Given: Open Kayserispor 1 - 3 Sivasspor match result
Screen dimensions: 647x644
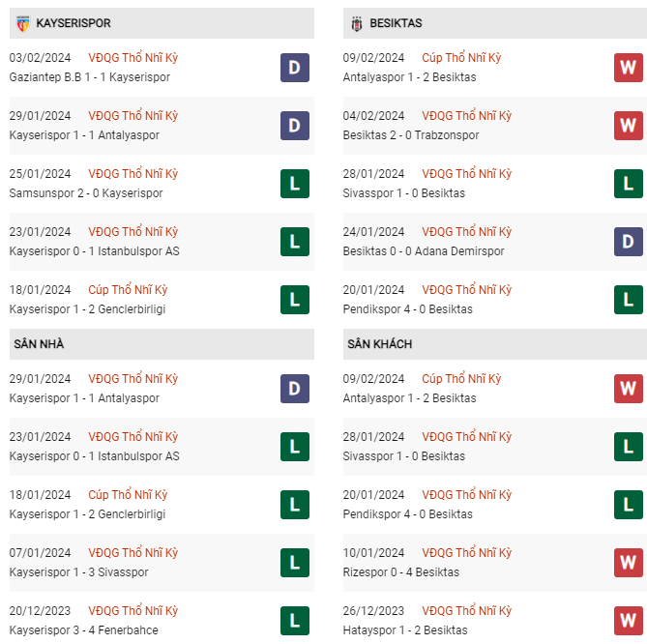Looking at the screenshot, I should pos(78,572).
